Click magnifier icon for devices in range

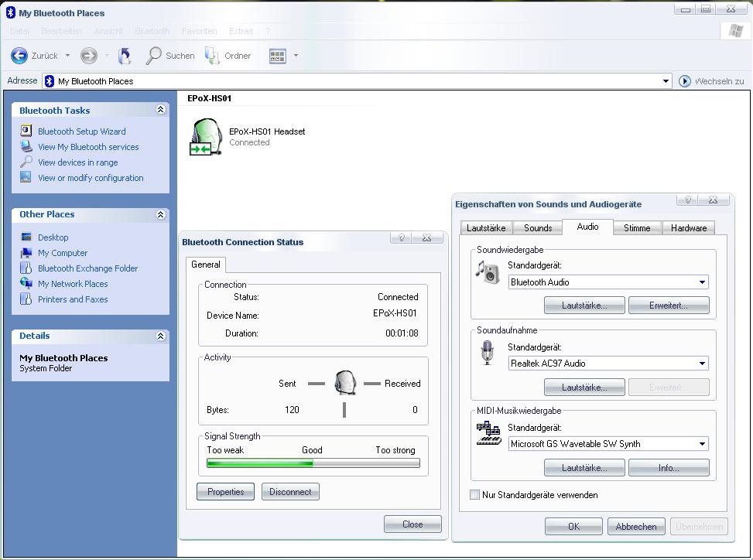point(26,162)
